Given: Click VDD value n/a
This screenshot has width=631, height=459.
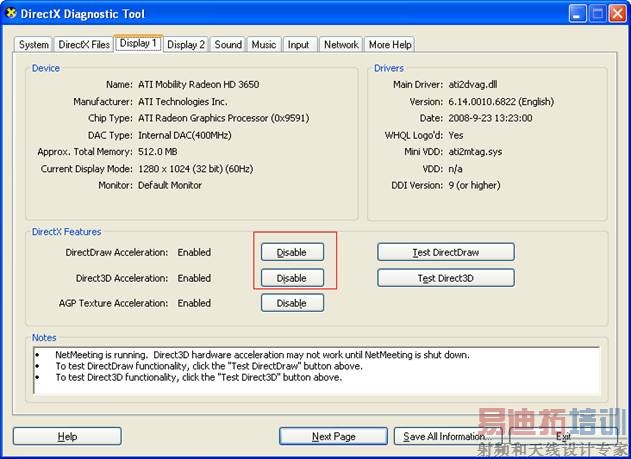Looking at the screenshot, I should pos(455,169).
